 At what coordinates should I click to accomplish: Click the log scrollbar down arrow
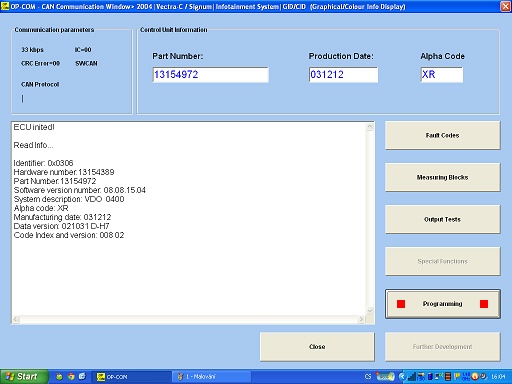click(370, 311)
